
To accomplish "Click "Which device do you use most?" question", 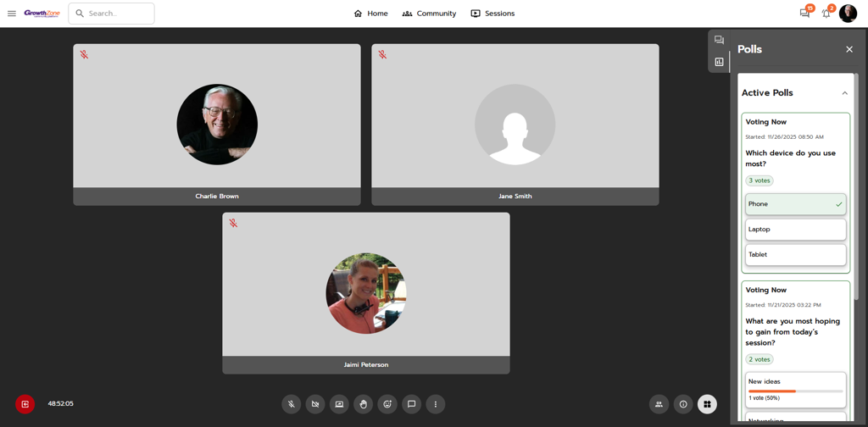I will pos(790,158).
